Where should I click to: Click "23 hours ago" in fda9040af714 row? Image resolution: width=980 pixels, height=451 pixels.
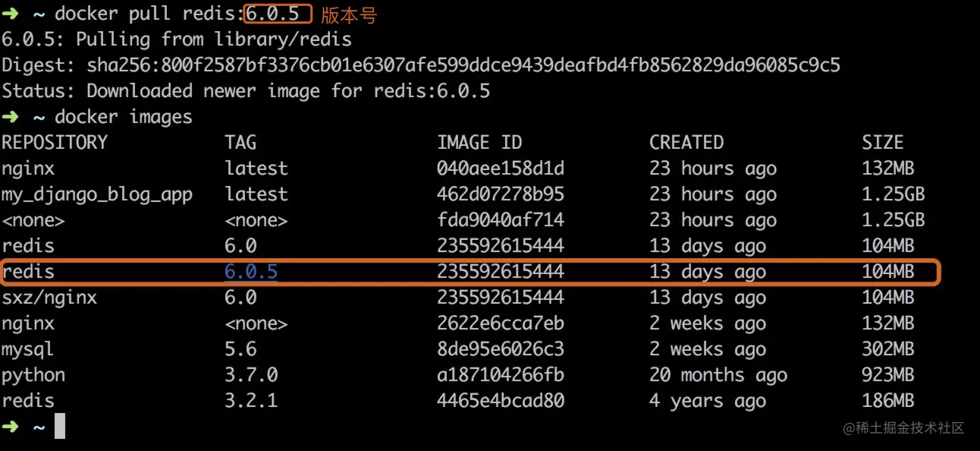tap(713, 220)
